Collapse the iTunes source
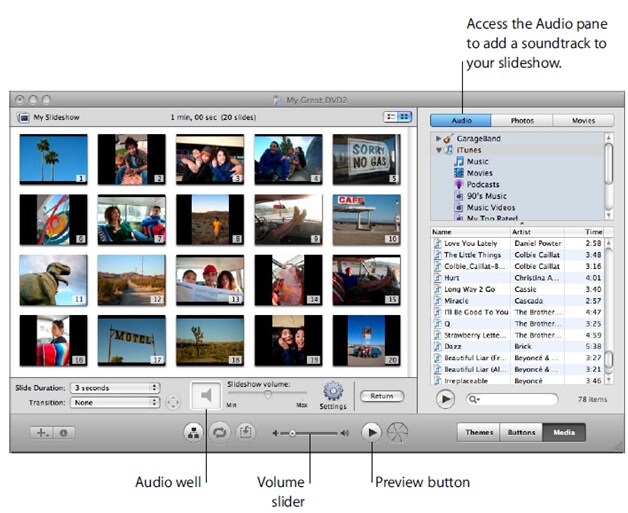628x513 pixels. pos(439,150)
